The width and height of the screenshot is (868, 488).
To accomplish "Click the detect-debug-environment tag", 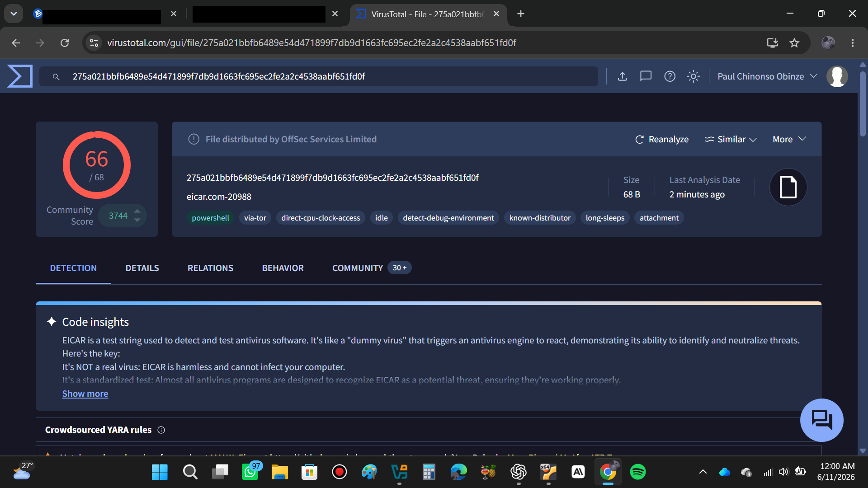I will [x=448, y=218].
